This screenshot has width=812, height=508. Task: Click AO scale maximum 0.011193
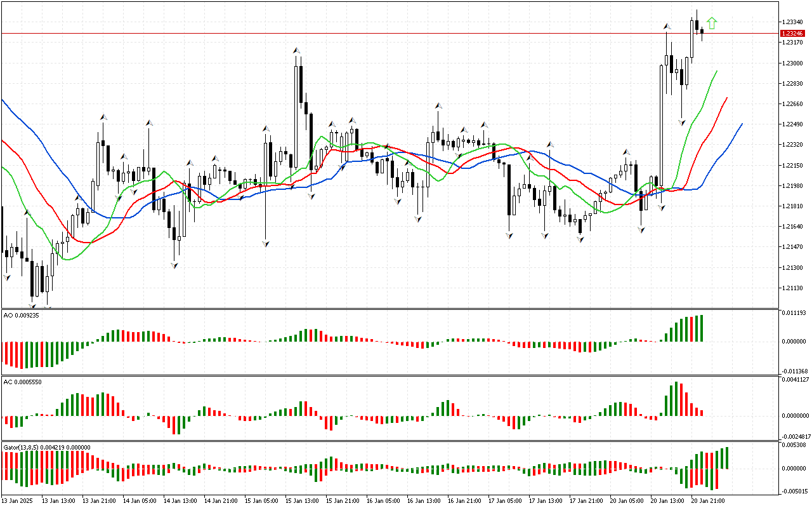795,314
